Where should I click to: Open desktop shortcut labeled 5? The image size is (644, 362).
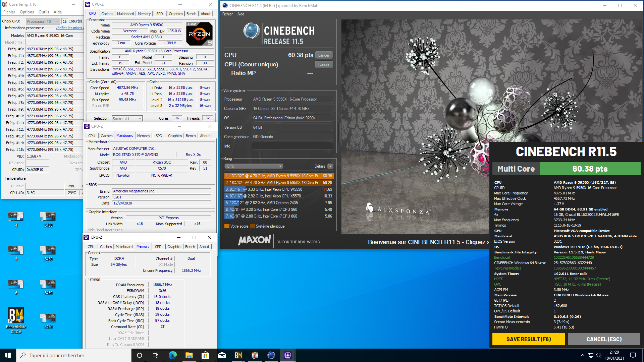coord(16,253)
